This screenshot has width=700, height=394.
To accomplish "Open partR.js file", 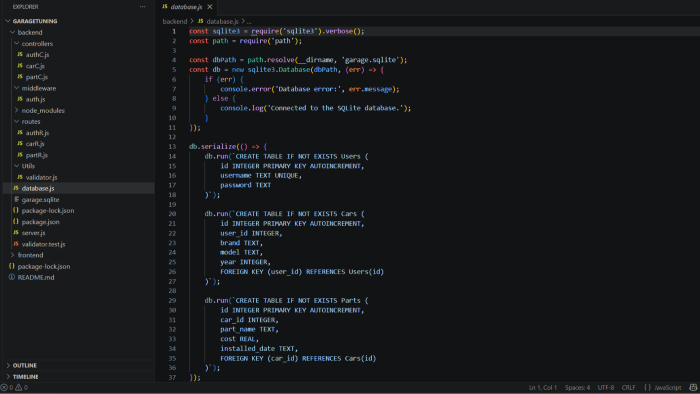I will (37, 155).
